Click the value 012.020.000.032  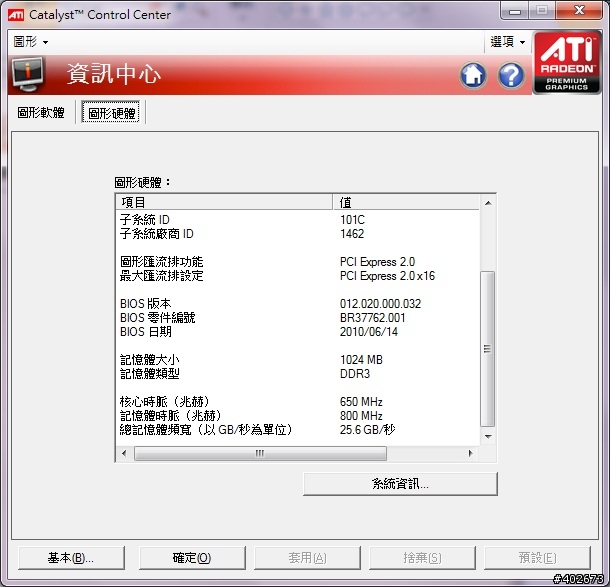click(x=380, y=303)
